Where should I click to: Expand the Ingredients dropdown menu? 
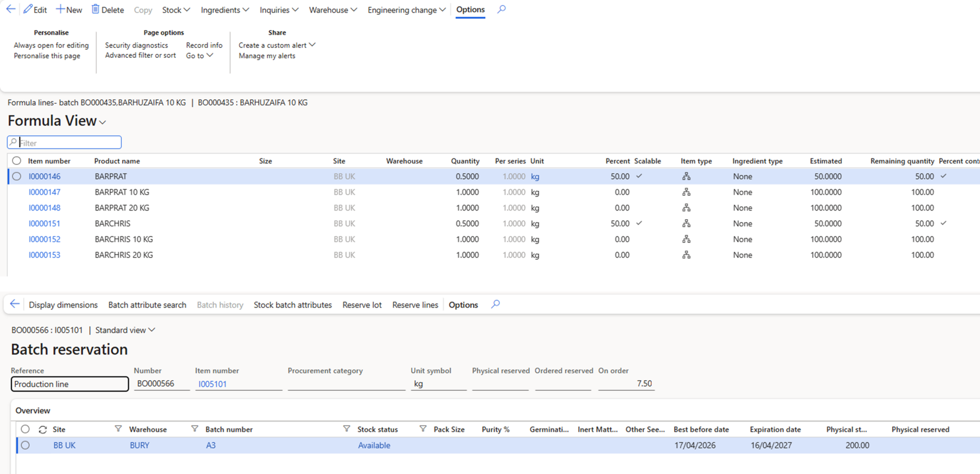[x=225, y=10]
